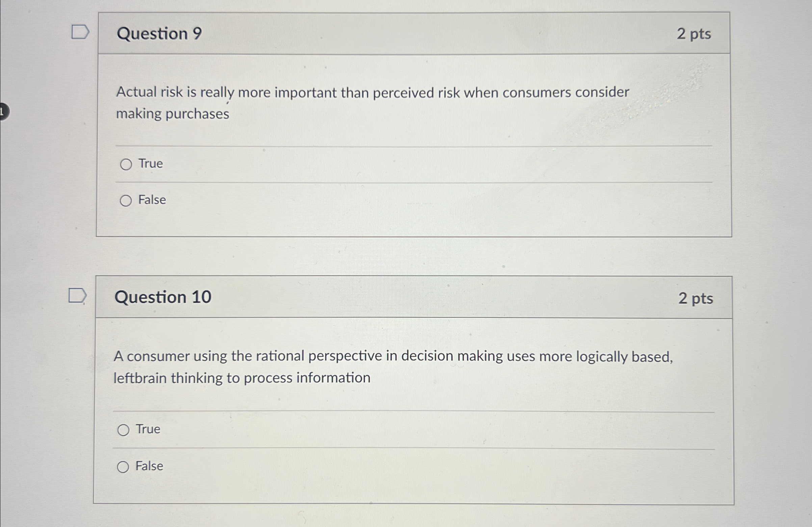Flag Question 10 with the bookmark icon
This screenshot has width=812, height=527.
[77, 296]
